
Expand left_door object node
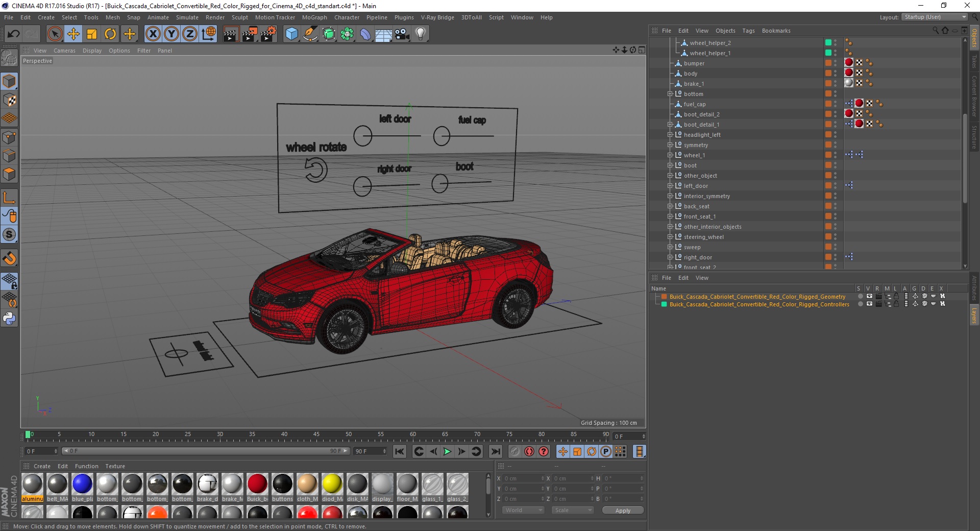(670, 186)
